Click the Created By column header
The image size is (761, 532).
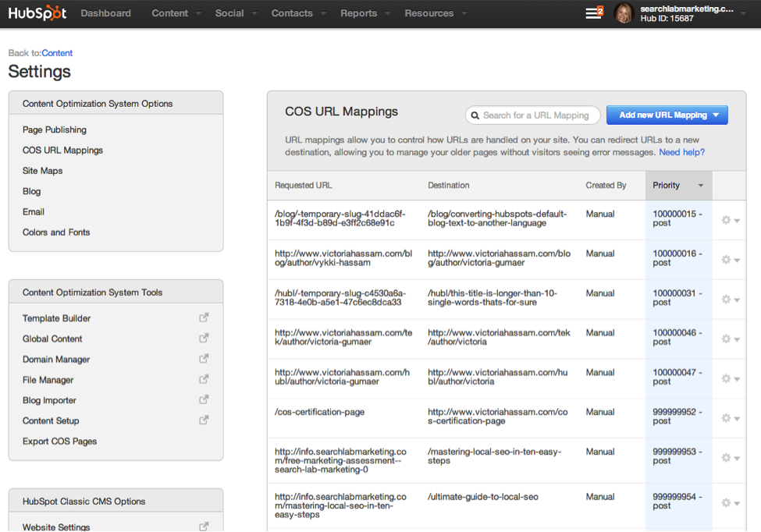pyautogui.click(x=606, y=185)
